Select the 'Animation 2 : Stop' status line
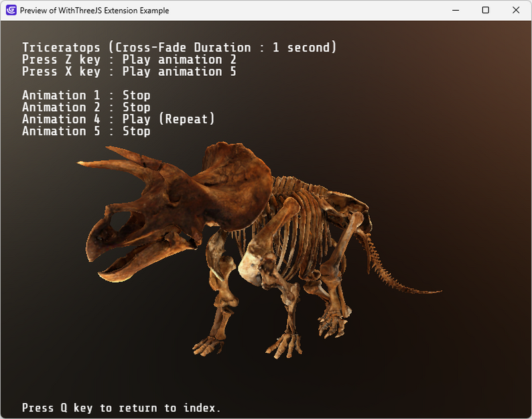Viewport: 532px width, 419px height. 86,107
